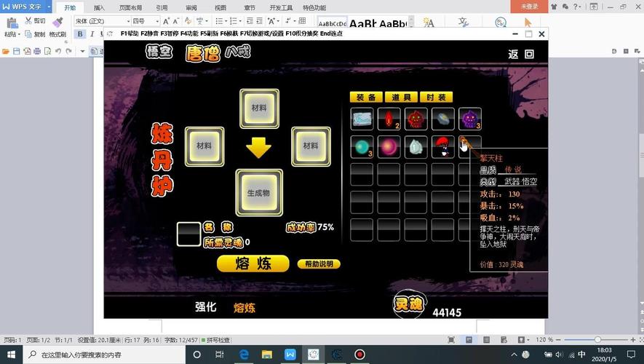Viewport: 644px width, 364px height.
Task: Click the top 材料 material slot
Action: pos(259,108)
